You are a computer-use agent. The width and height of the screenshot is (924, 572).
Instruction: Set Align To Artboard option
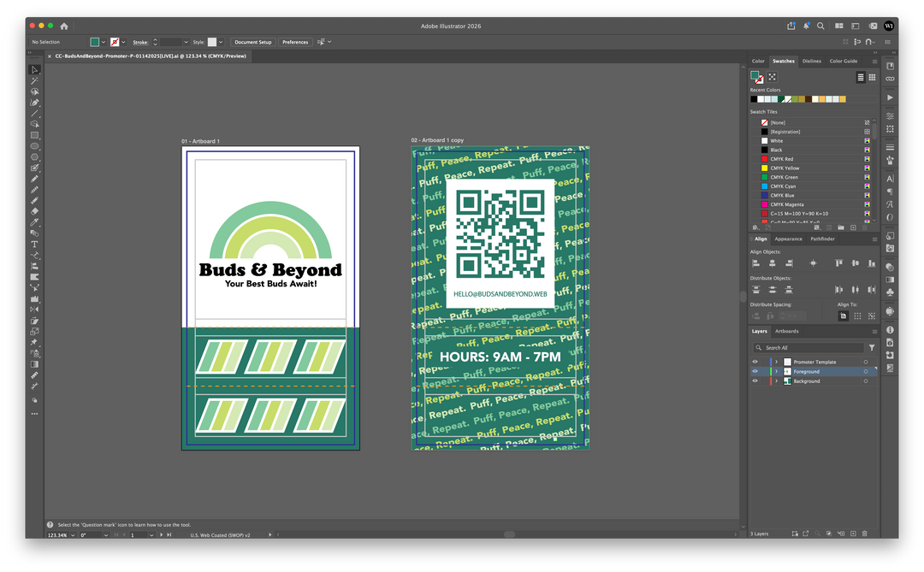point(844,316)
